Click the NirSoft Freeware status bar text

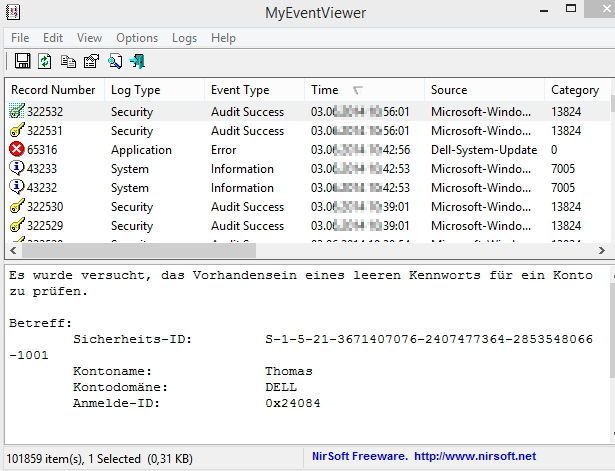click(360, 456)
